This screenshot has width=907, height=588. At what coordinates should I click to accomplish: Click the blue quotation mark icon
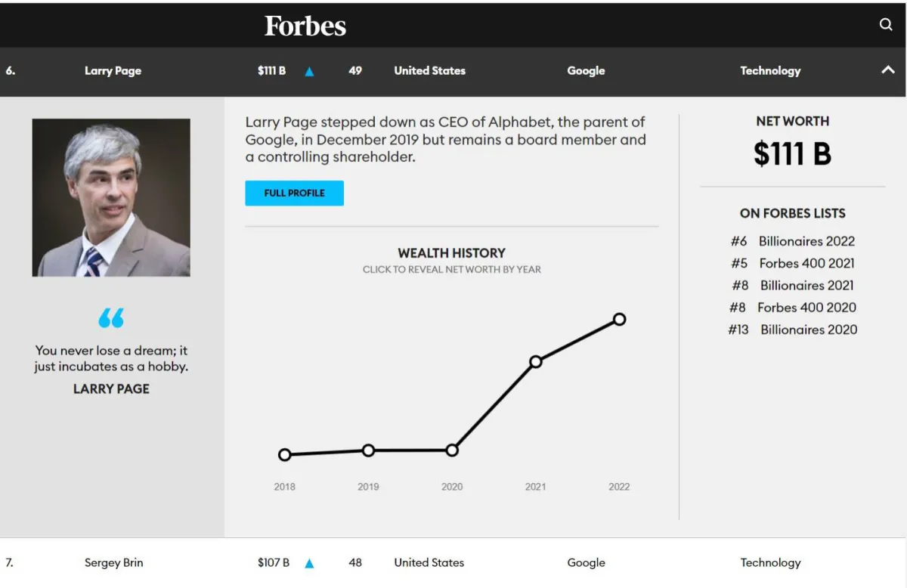coord(111,318)
